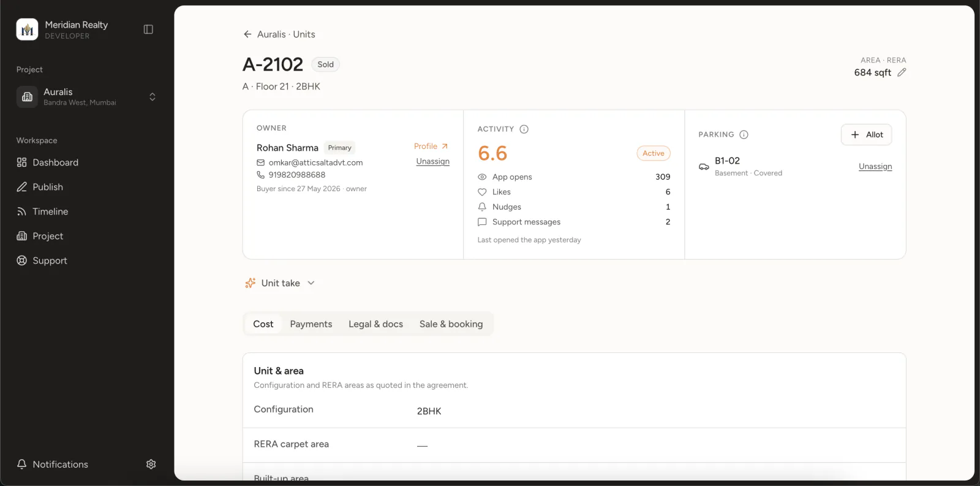Image resolution: width=980 pixels, height=486 pixels.
Task: Click the back arrow beside Auralis · Units
Action: click(247, 34)
